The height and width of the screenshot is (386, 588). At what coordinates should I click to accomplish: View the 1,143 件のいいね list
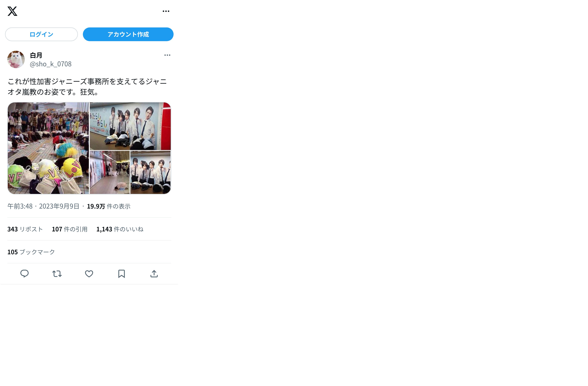coord(120,229)
